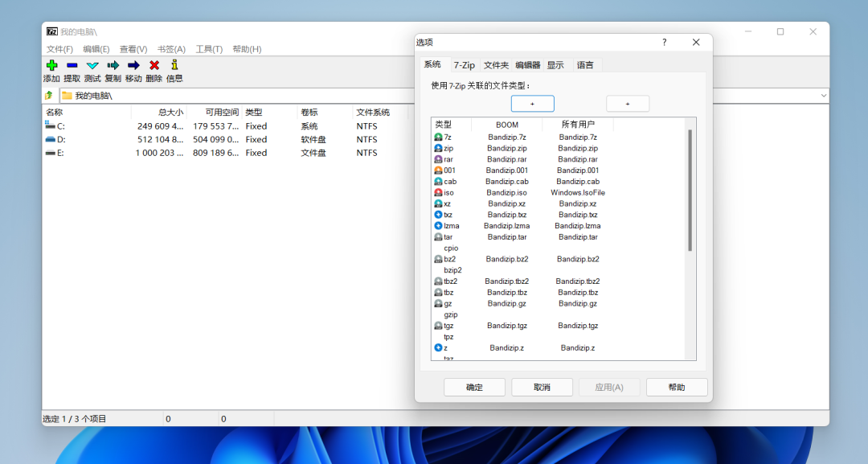This screenshot has height=464, width=868.
Task: Click the 7z file type icon
Action: coord(438,137)
